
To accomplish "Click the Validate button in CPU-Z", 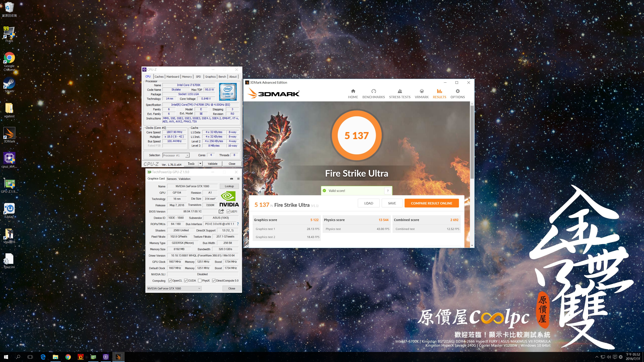I will pos(212,164).
